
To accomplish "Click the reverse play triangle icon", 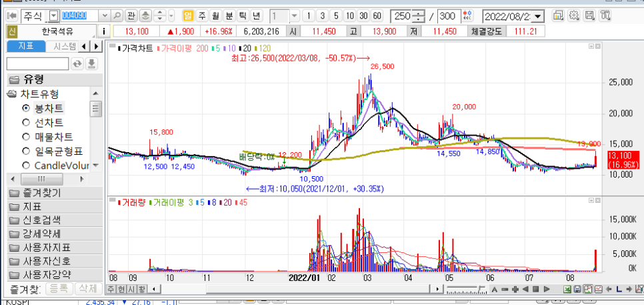I will pos(525,289).
